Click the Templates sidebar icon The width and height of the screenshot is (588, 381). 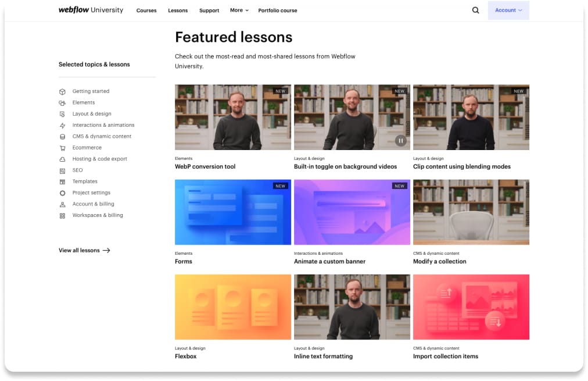(62, 181)
